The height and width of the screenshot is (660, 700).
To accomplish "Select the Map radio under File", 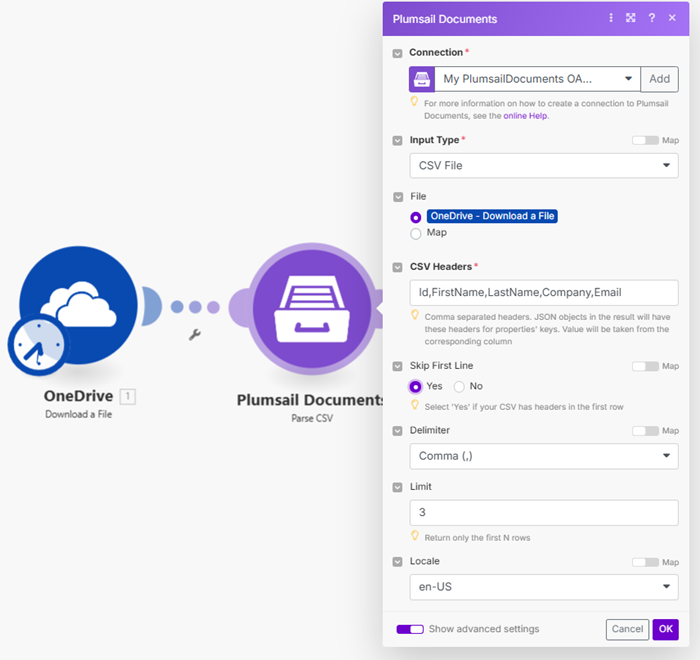I will click(x=416, y=234).
